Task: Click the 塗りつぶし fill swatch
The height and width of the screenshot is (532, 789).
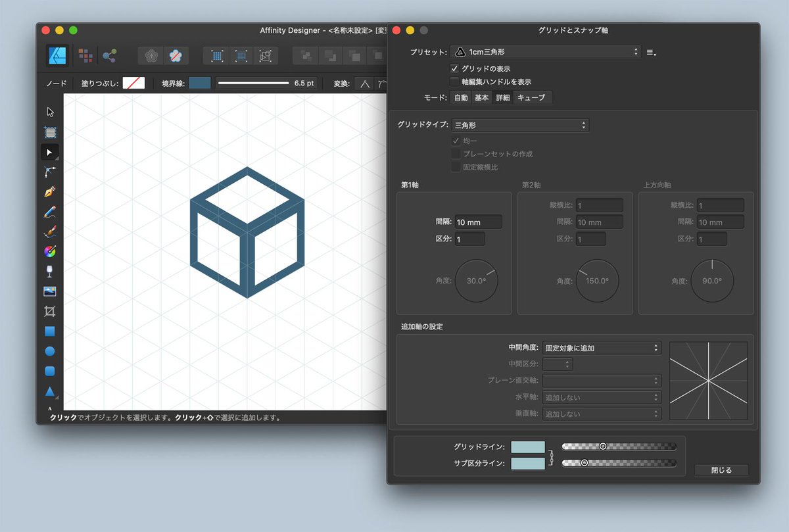Action: tap(133, 84)
